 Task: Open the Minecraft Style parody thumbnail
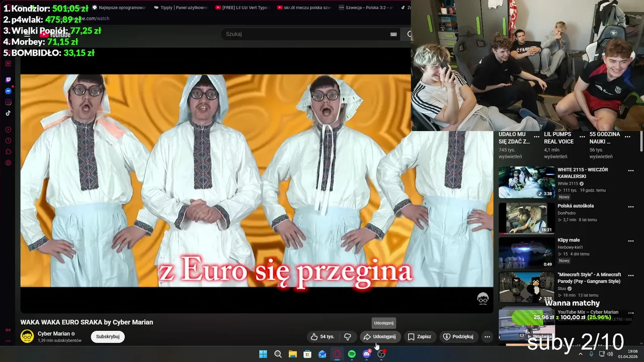tap(527, 288)
